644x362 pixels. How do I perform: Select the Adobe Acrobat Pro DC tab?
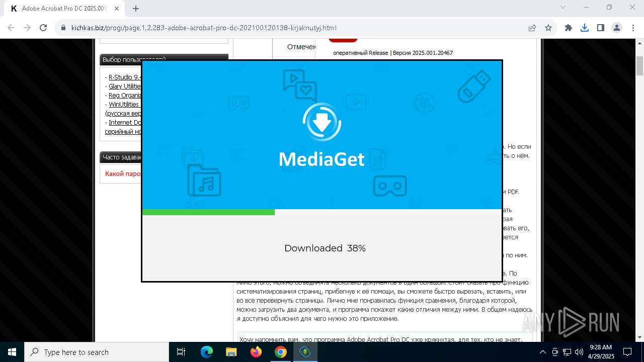click(x=64, y=9)
